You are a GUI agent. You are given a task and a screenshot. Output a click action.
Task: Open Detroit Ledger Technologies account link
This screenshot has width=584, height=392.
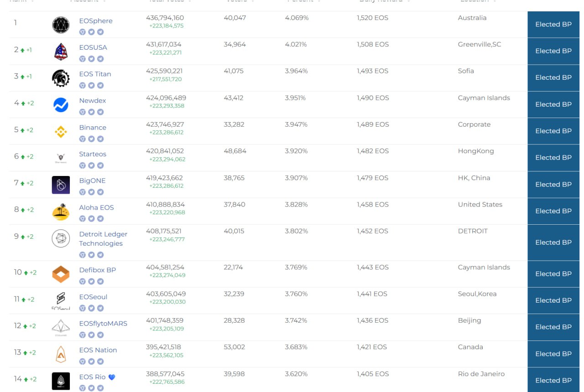(x=103, y=239)
